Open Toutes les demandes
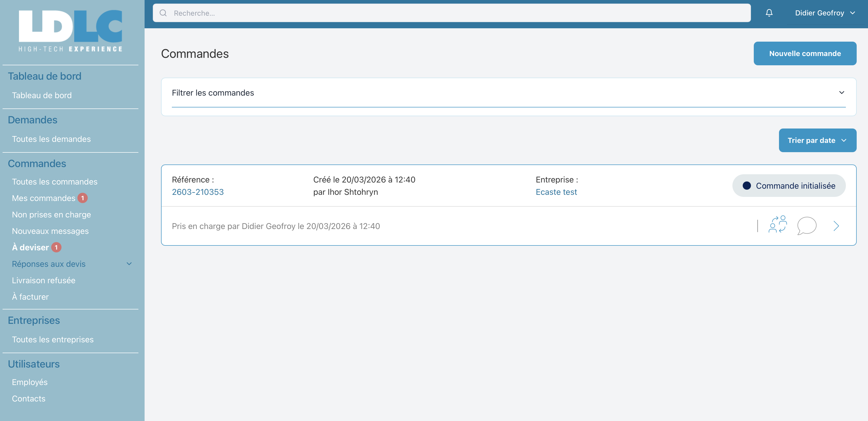Screen dimensions: 868x421 51,139
